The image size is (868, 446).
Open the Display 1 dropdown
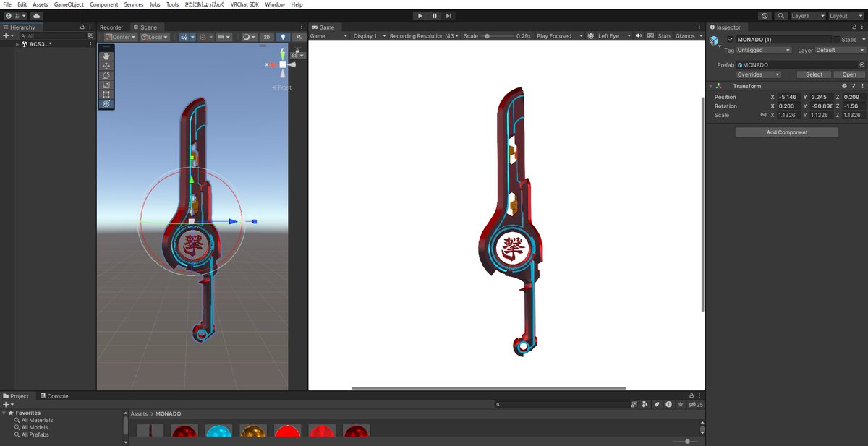(x=368, y=36)
